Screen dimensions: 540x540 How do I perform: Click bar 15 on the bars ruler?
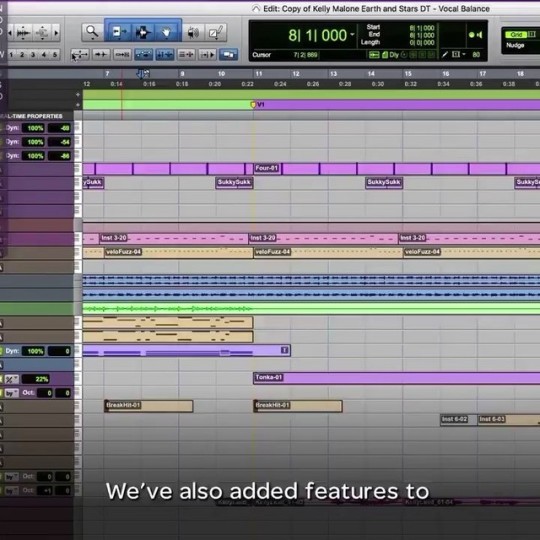click(408, 74)
